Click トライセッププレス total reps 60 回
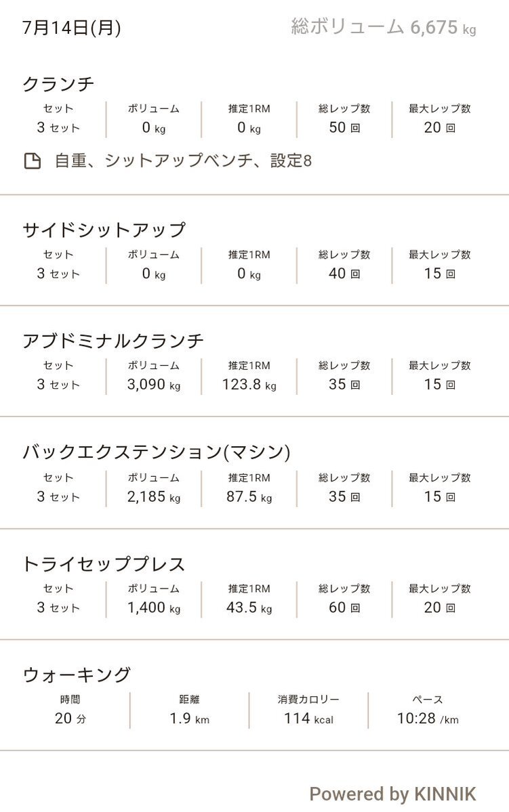Image resolution: width=509 pixels, height=812 pixels. coord(345,607)
